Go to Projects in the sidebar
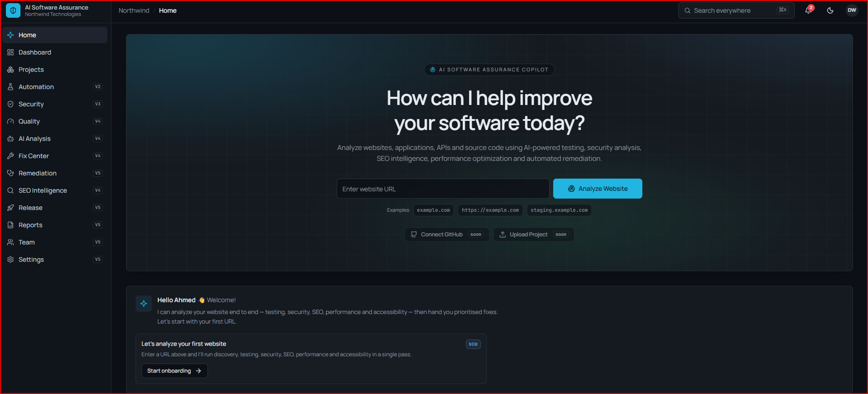The width and height of the screenshot is (868, 394). 55,70
